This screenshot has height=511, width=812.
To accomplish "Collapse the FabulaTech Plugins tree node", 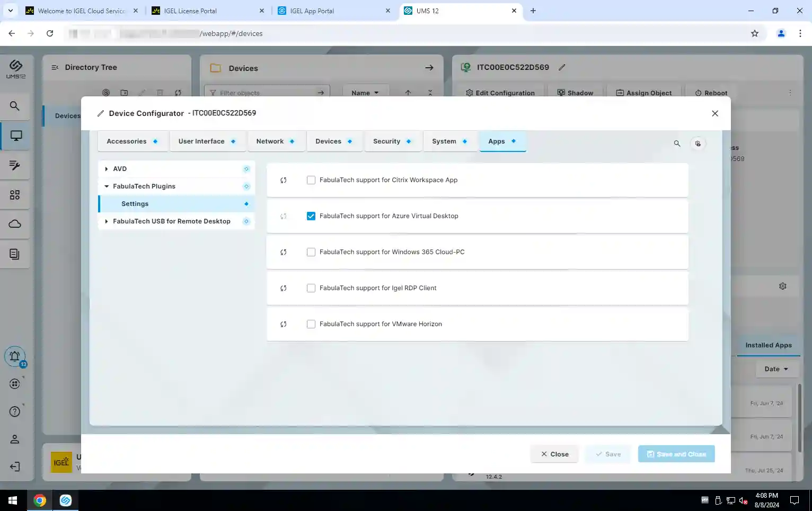I will [107, 186].
